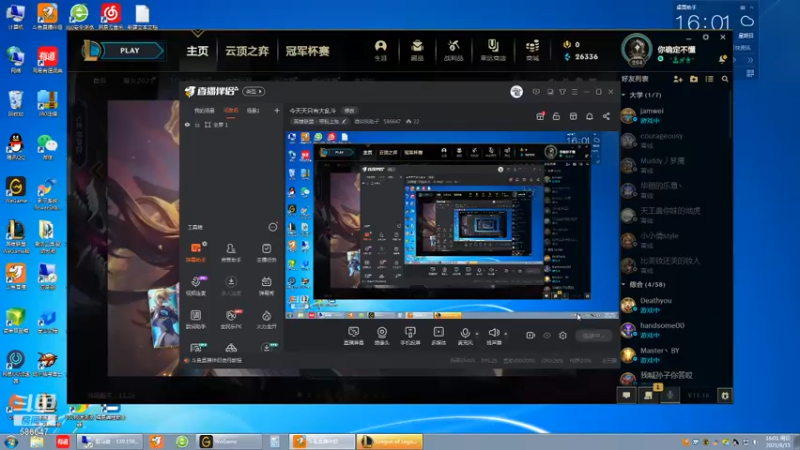This screenshot has width=800, height=450.
Task: Click the monitor-icon source button in bottom toolbar
Action: pos(354,336)
